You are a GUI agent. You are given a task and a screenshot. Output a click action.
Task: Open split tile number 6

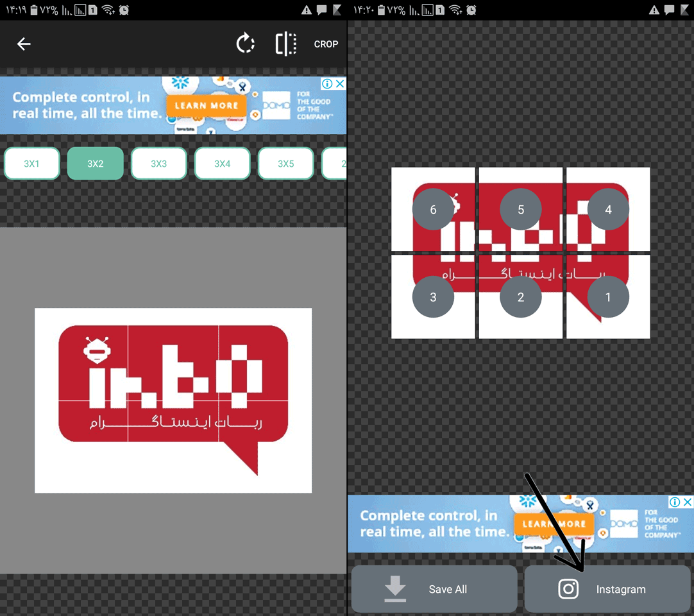tap(433, 209)
